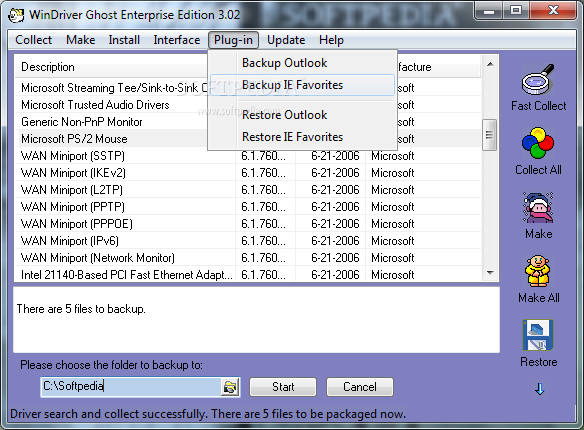Viewport: 584px width, 430px height.
Task: Click the Make All yellow character icon
Action: coord(538,271)
